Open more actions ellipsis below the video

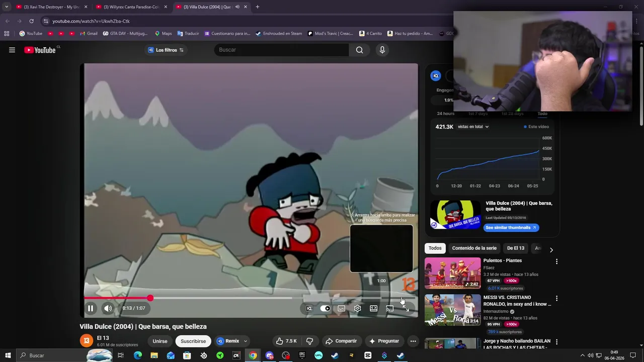click(413, 341)
